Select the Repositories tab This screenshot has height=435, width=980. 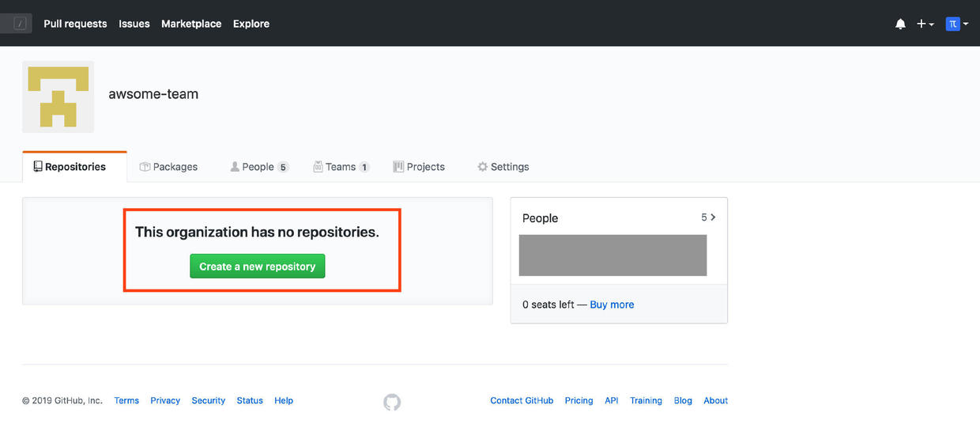click(74, 167)
